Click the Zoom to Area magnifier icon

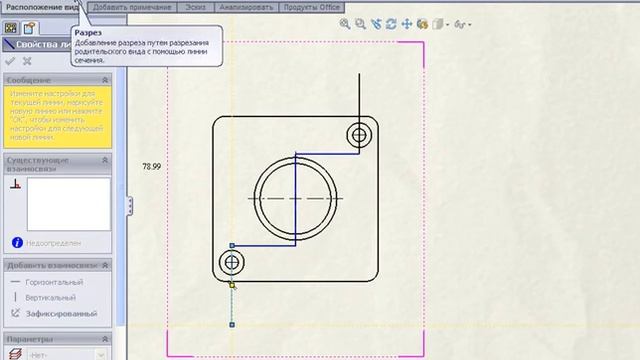tap(360, 24)
